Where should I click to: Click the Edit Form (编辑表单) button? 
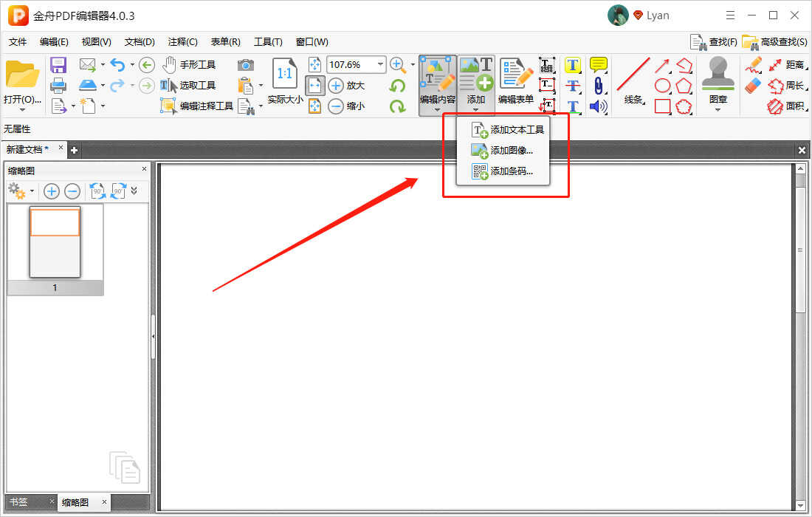(x=516, y=81)
